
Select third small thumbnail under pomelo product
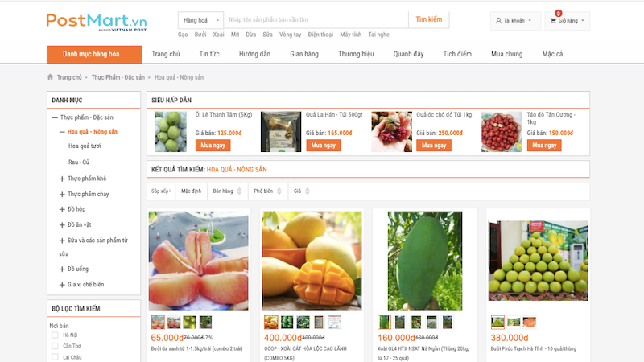190,323
